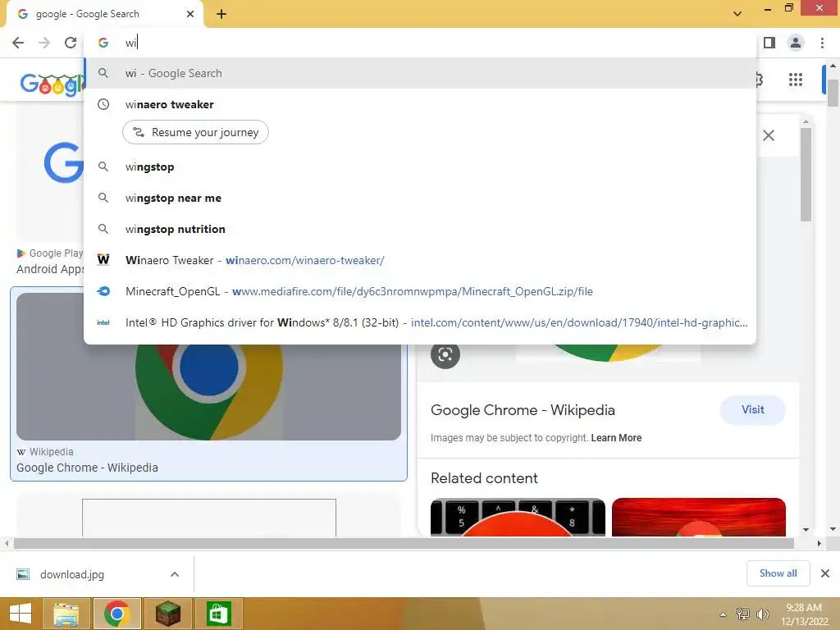Viewport: 840px width, 630px height.
Task: Click the Google Lens search-image icon
Action: [445, 354]
